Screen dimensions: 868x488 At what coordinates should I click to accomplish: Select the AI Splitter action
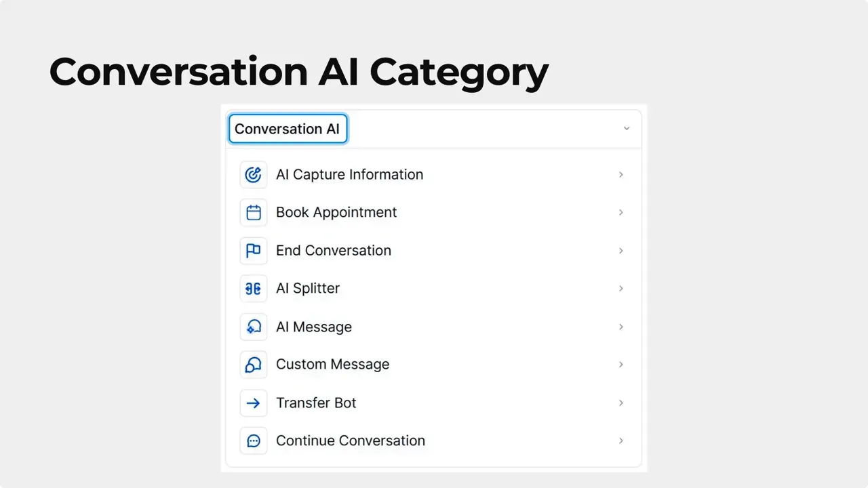point(308,288)
